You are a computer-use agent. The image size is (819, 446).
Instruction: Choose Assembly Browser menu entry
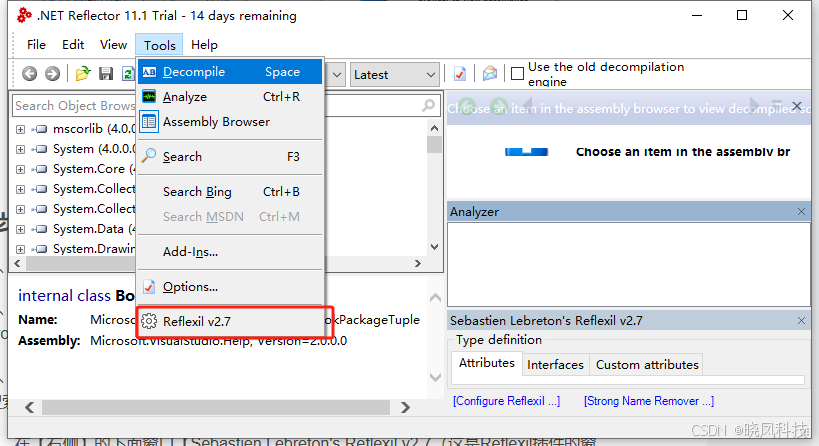pos(230,122)
